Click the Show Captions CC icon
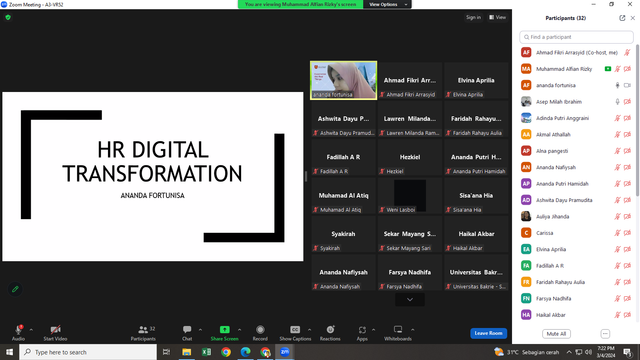Viewport: 640px width, 360px height. [295, 329]
